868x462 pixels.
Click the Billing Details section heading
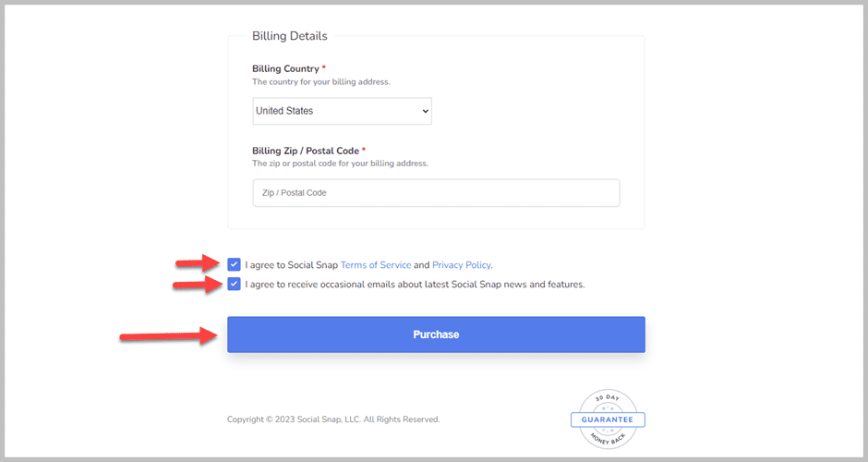[290, 37]
